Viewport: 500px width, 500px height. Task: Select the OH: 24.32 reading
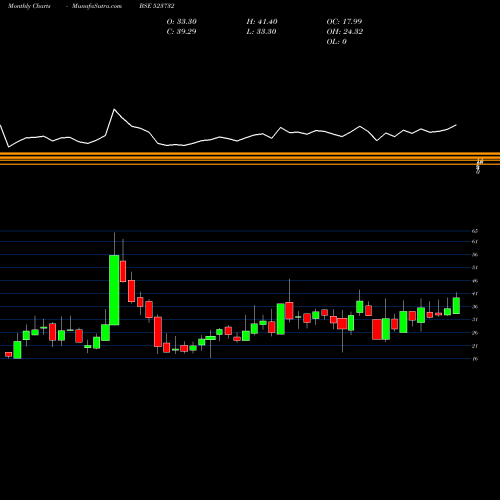(345, 32)
